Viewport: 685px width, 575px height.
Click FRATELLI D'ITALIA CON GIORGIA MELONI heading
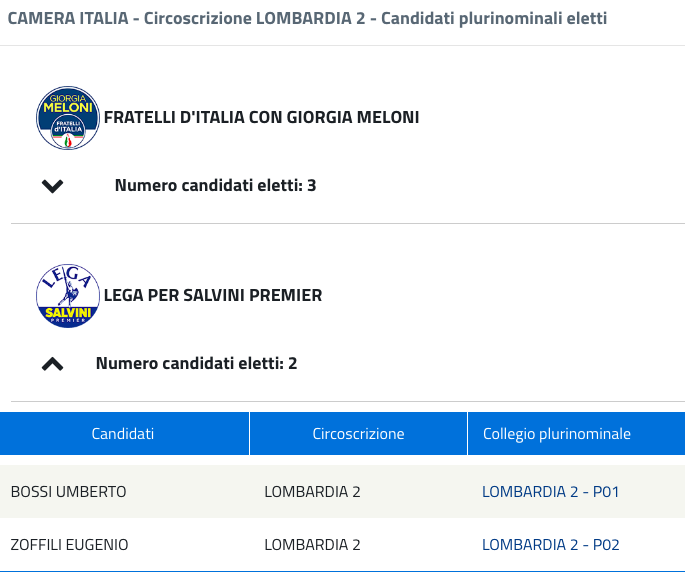pyautogui.click(x=261, y=118)
